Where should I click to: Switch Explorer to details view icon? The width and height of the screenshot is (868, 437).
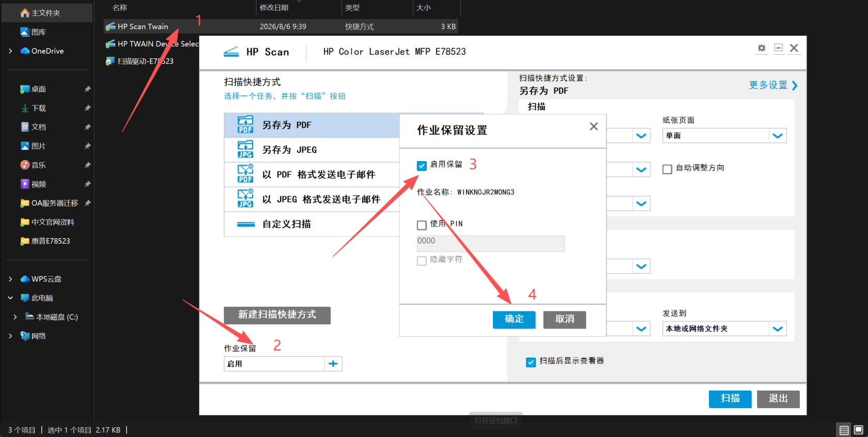844,430
